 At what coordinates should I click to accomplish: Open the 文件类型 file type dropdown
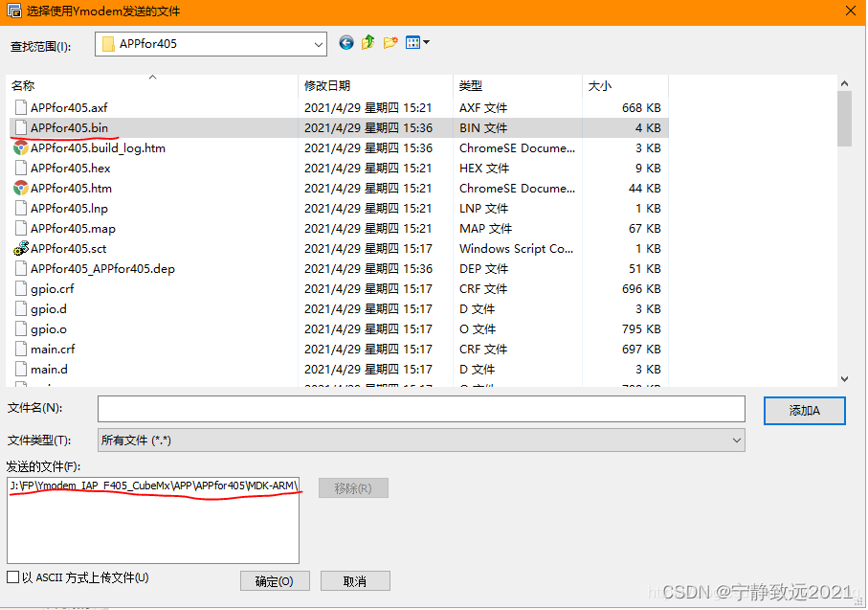pyautogui.click(x=735, y=441)
